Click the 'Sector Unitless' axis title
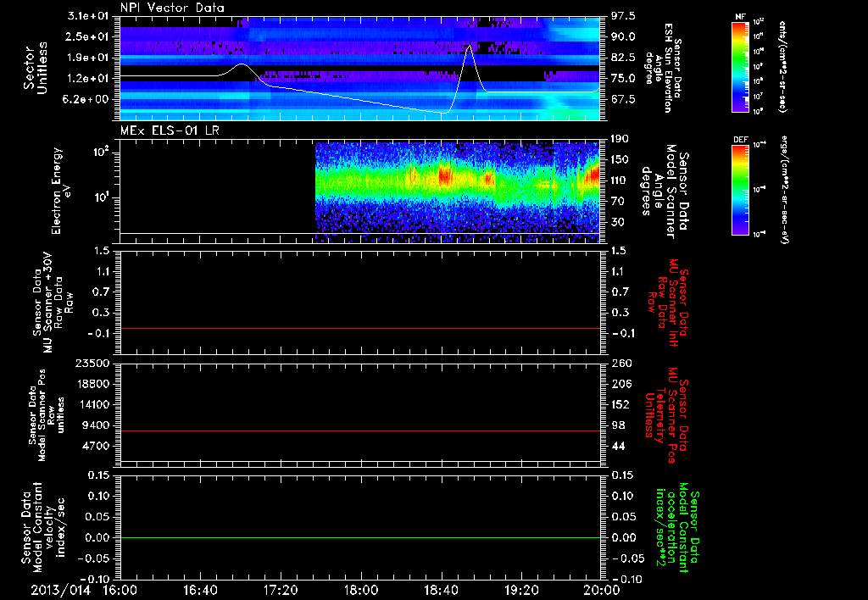 click(x=36, y=68)
